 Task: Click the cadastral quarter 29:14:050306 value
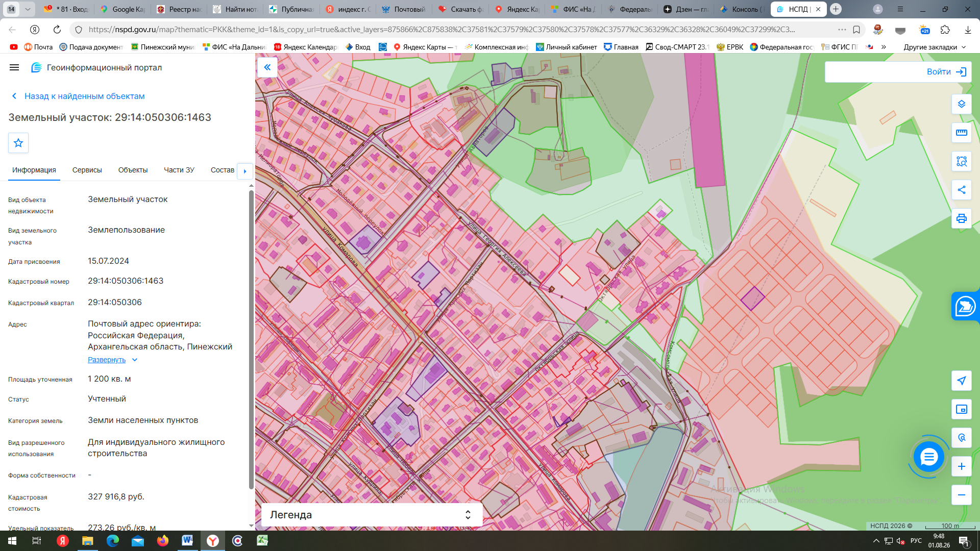tap(115, 303)
